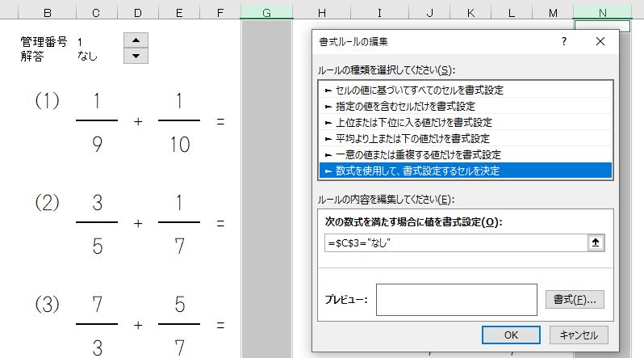Collapse the formula box with the range-select icon
644x358 pixels.
596,242
